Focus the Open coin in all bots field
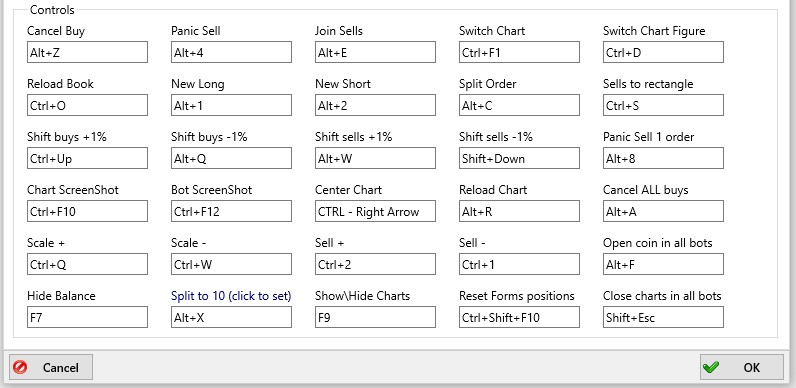796x388 pixels. click(x=664, y=264)
